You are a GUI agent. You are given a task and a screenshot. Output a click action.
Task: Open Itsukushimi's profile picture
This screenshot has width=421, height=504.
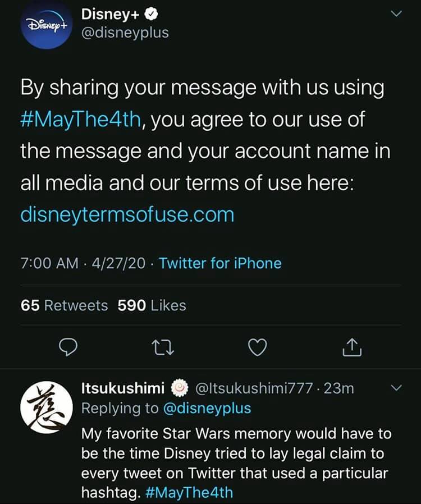click(x=47, y=408)
